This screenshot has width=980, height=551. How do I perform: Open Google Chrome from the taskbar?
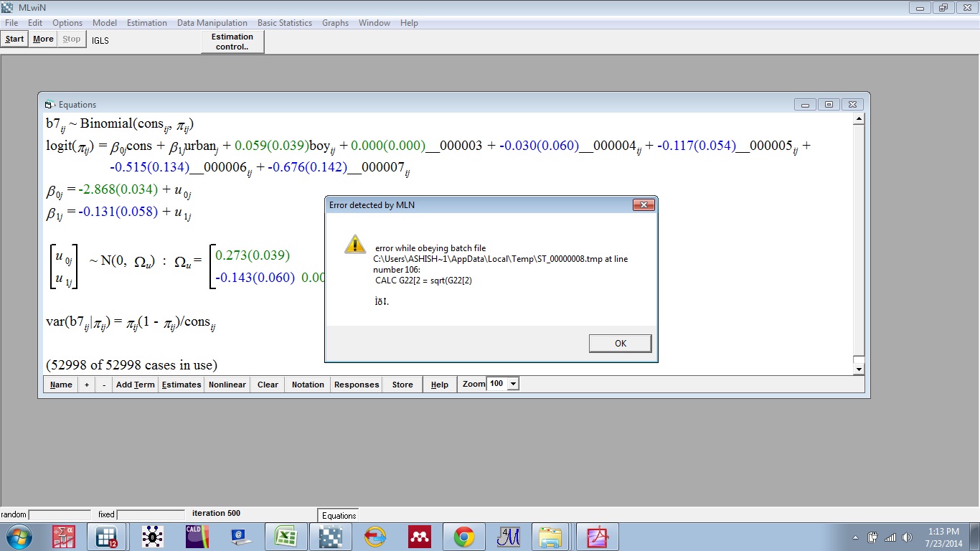click(x=463, y=537)
